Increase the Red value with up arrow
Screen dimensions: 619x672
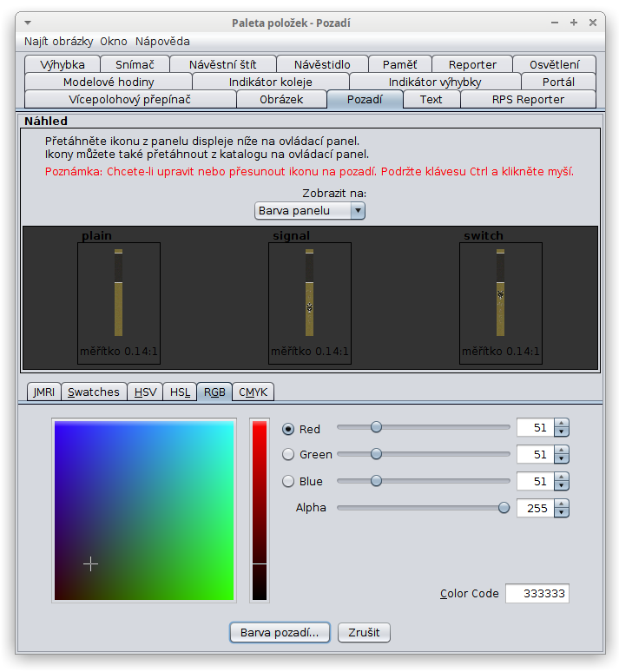tap(561, 424)
